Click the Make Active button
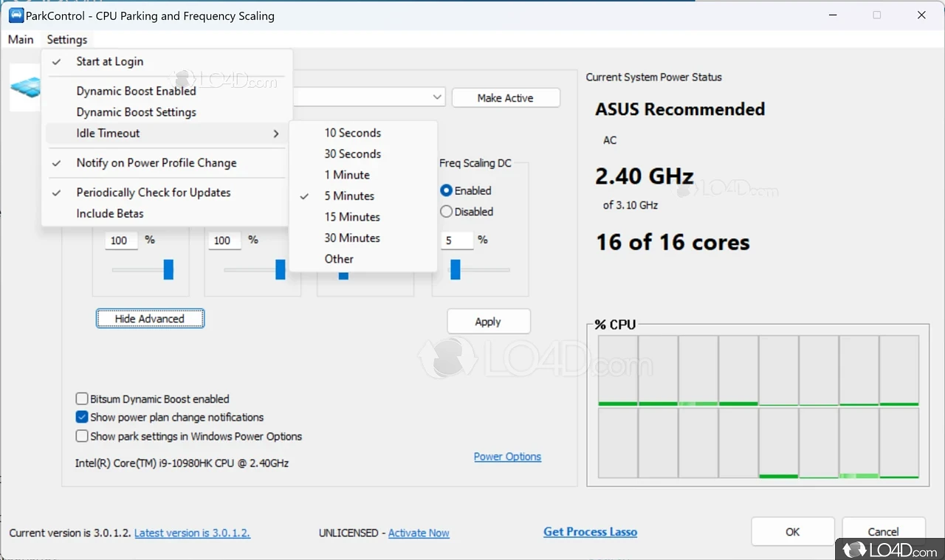Image resolution: width=945 pixels, height=560 pixels. [506, 98]
